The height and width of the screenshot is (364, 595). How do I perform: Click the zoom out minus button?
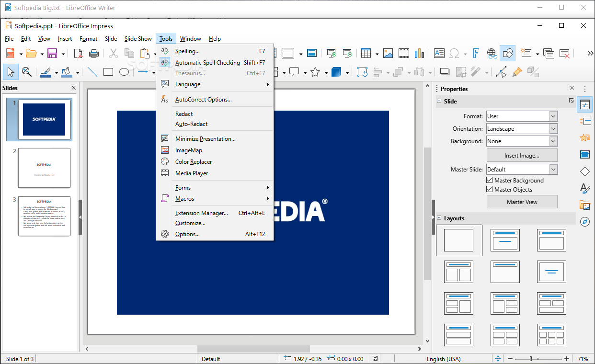pyautogui.click(x=511, y=359)
